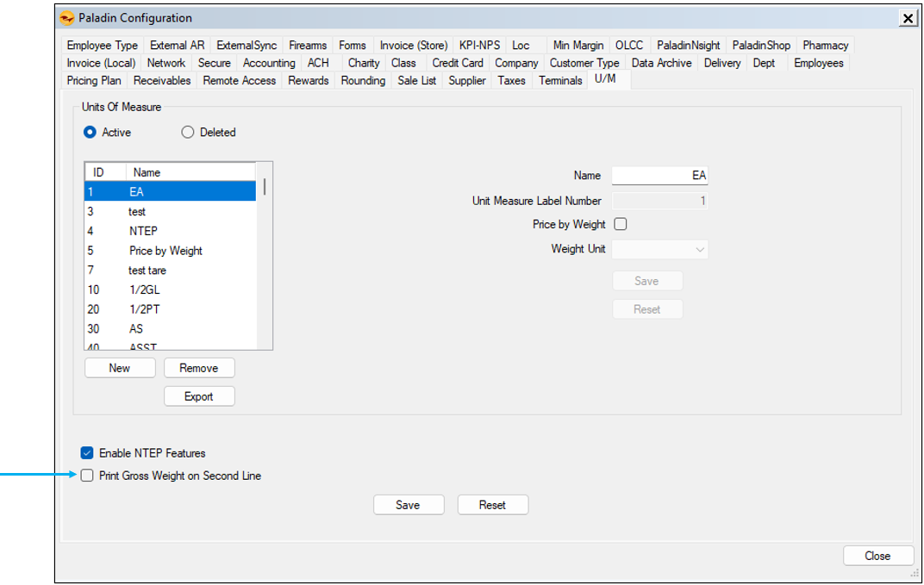Enable Print Gross Weight on Second Line

(86, 476)
